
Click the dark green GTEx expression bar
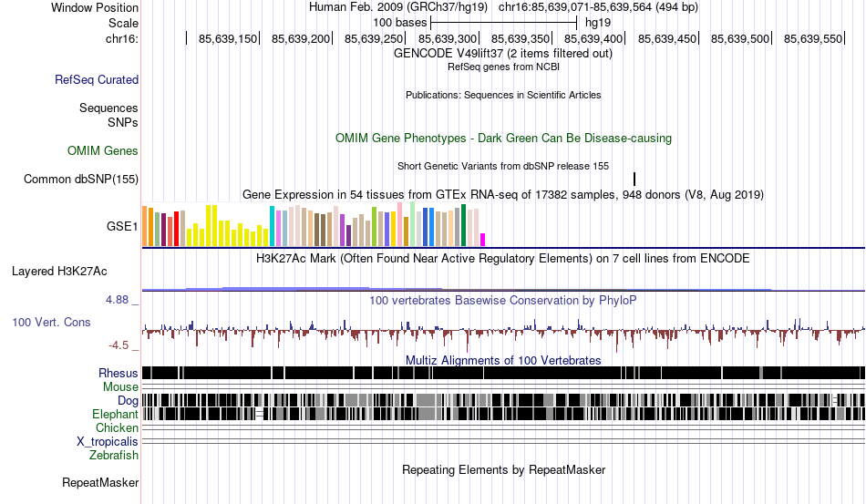pyautogui.click(x=463, y=225)
